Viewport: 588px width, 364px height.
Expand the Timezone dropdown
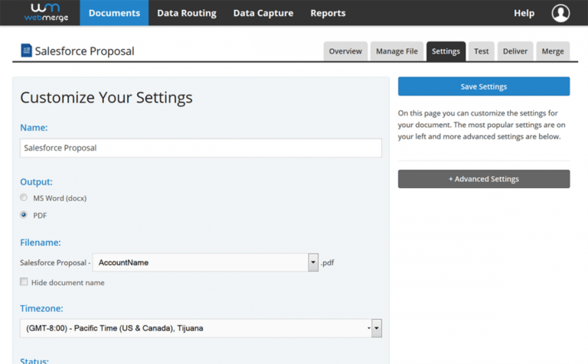click(376, 329)
